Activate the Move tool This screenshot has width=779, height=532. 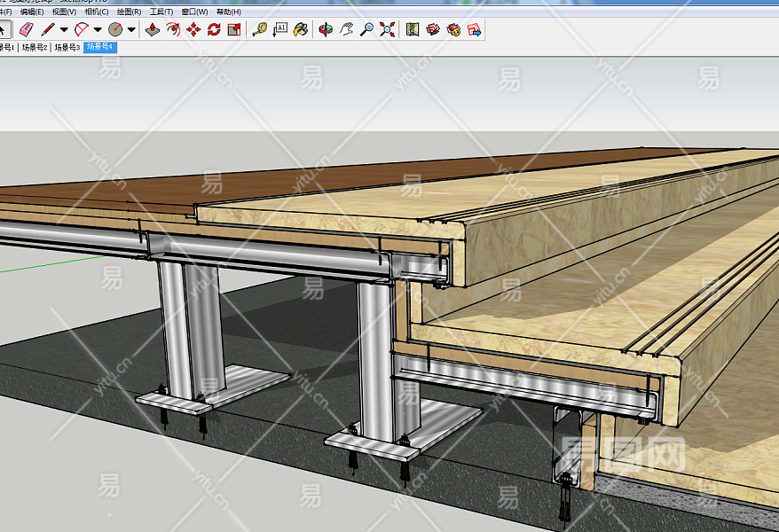(193, 29)
